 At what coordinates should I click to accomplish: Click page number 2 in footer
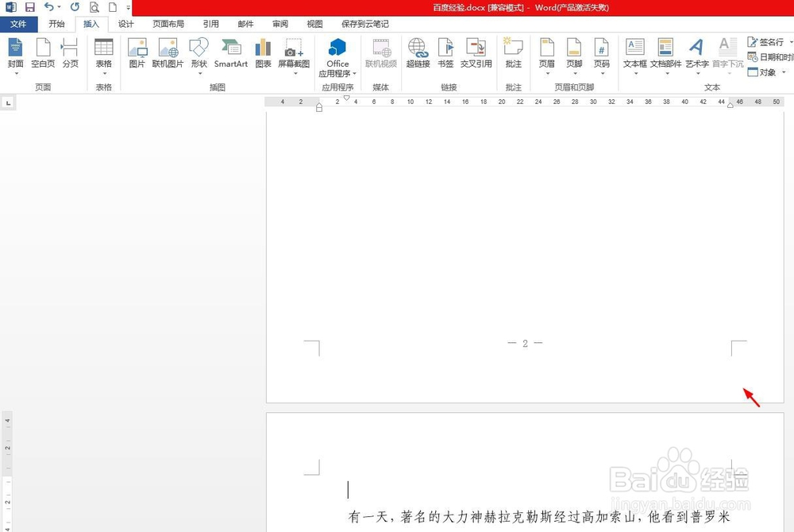point(525,344)
